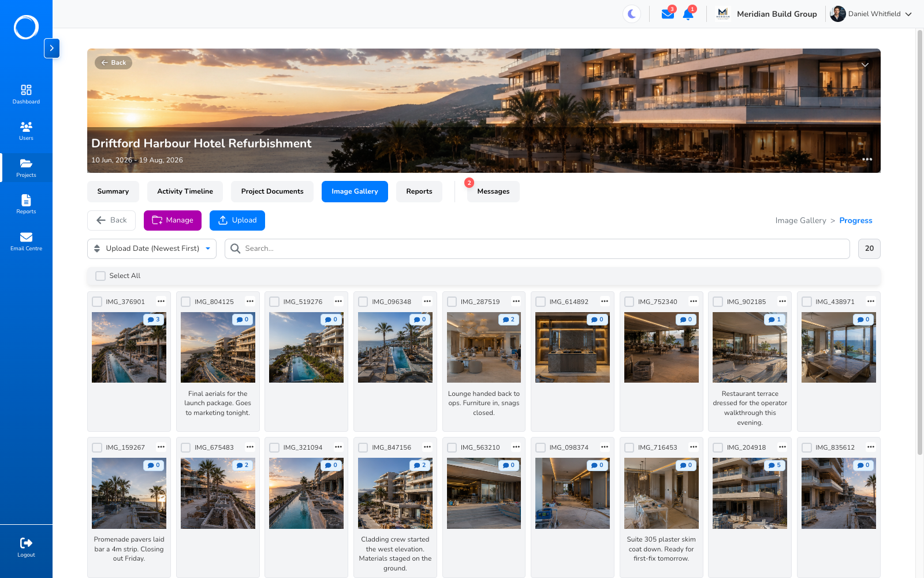The height and width of the screenshot is (578, 924).
Task: Open the bell alerts icon
Action: (x=688, y=14)
